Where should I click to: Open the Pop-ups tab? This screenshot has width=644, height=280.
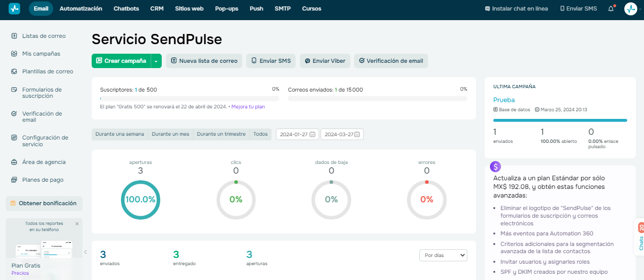(227, 9)
